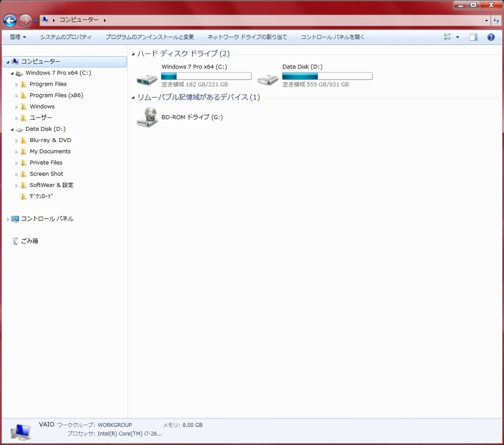Click Data Disk (D:) drive icon in tree
Screen dimensions: 504x445
(x=19, y=129)
